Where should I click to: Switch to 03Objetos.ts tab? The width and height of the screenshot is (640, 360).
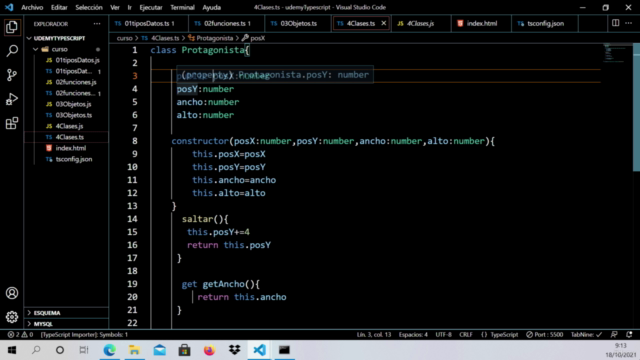[x=298, y=23]
